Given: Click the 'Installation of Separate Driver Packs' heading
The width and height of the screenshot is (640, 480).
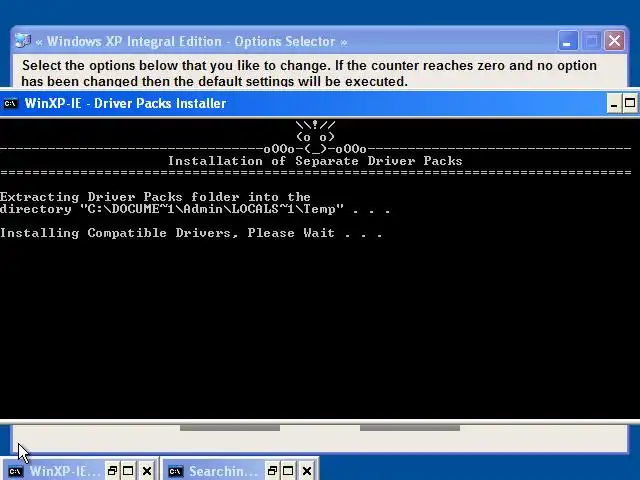Looking at the screenshot, I should 315,161.
